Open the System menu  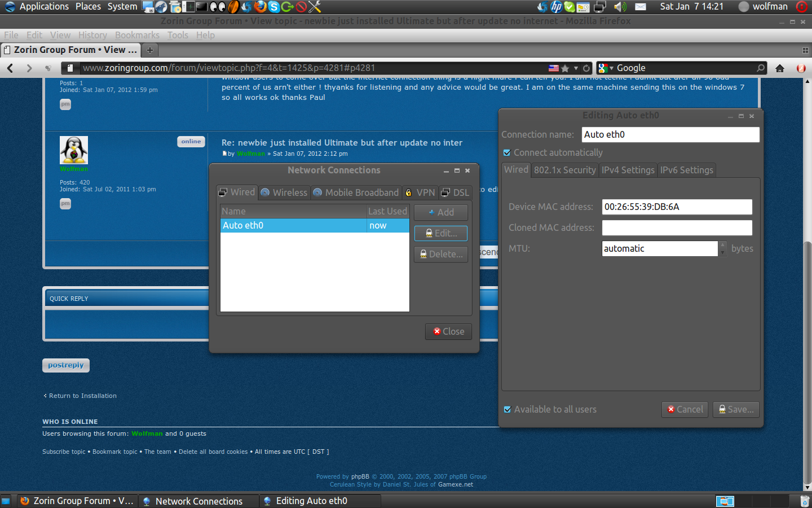tap(122, 7)
